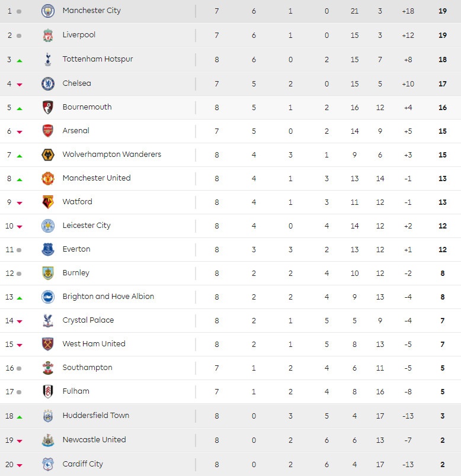Screen dimensions: 461x476
Task: Click the Newcastle United club crest
Action: [x=48, y=440]
